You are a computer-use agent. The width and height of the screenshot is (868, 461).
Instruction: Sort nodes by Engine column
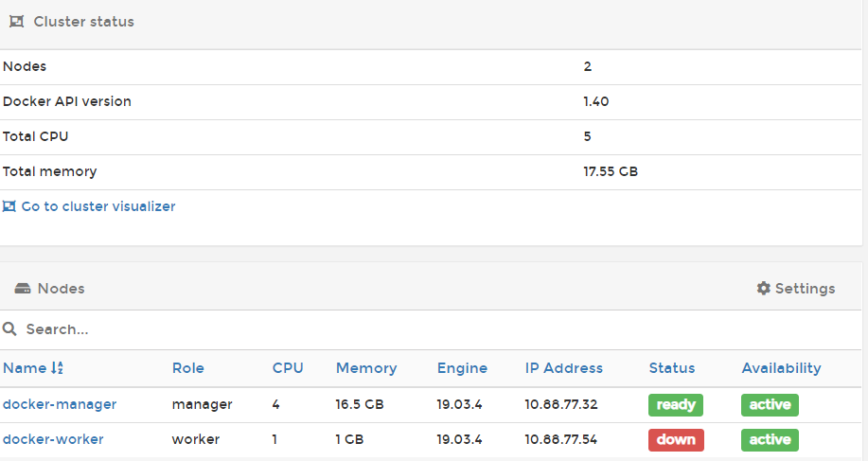click(x=462, y=368)
